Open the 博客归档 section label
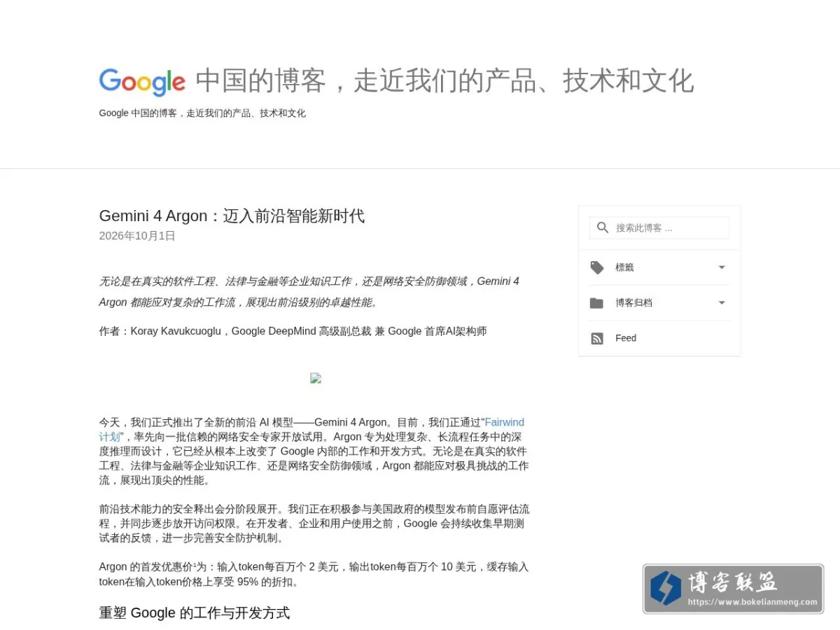The width and height of the screenshot is (840, 630). tap(633, 303)
